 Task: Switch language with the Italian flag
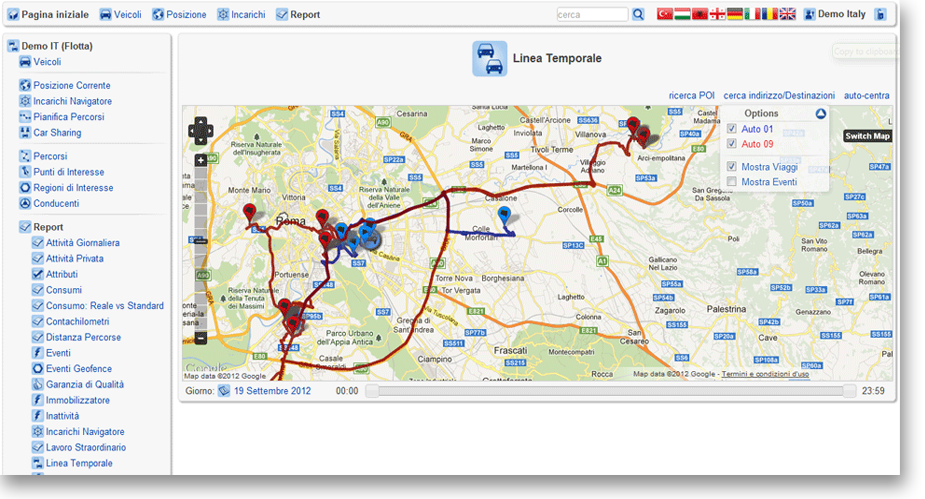pyautogui.click(x=752, y=14)
